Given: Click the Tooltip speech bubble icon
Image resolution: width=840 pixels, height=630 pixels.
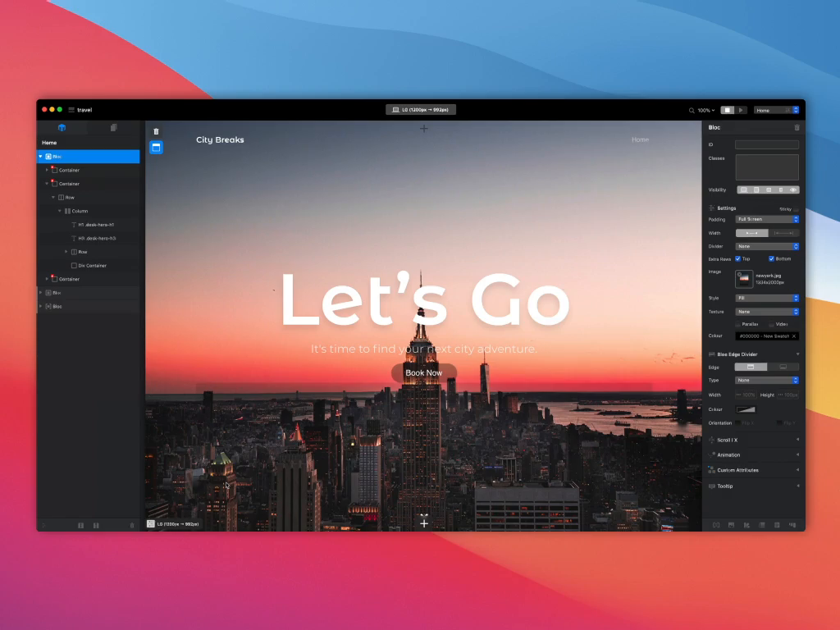Looking at the screenshot, I should coord(711,486).
